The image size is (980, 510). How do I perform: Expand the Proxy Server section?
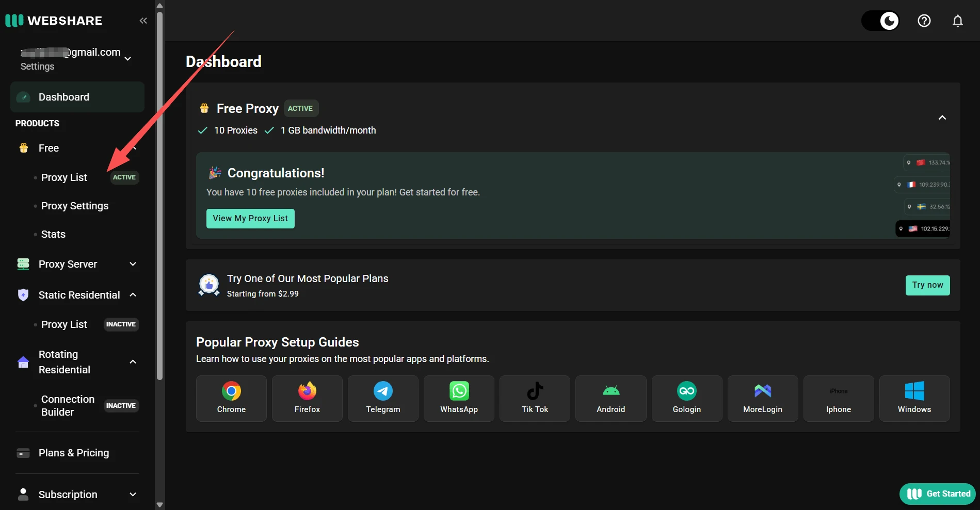pyautogui.click(x=133, y=264)
